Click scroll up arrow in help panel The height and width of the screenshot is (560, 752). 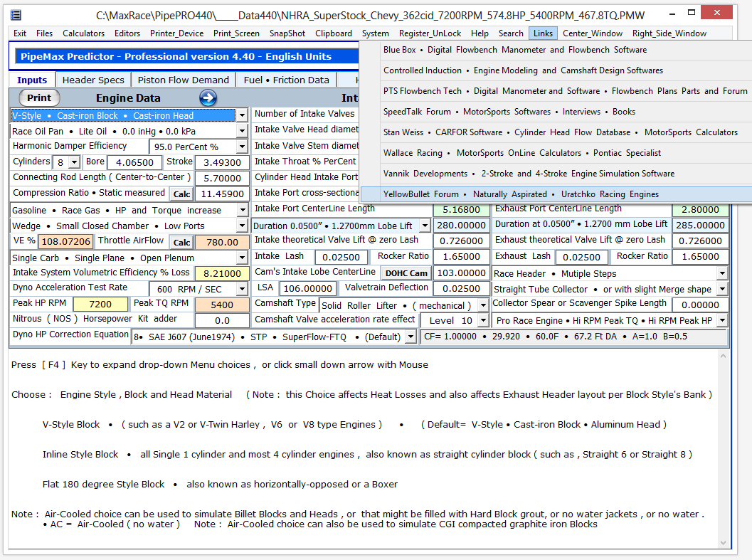click(724, 356)
